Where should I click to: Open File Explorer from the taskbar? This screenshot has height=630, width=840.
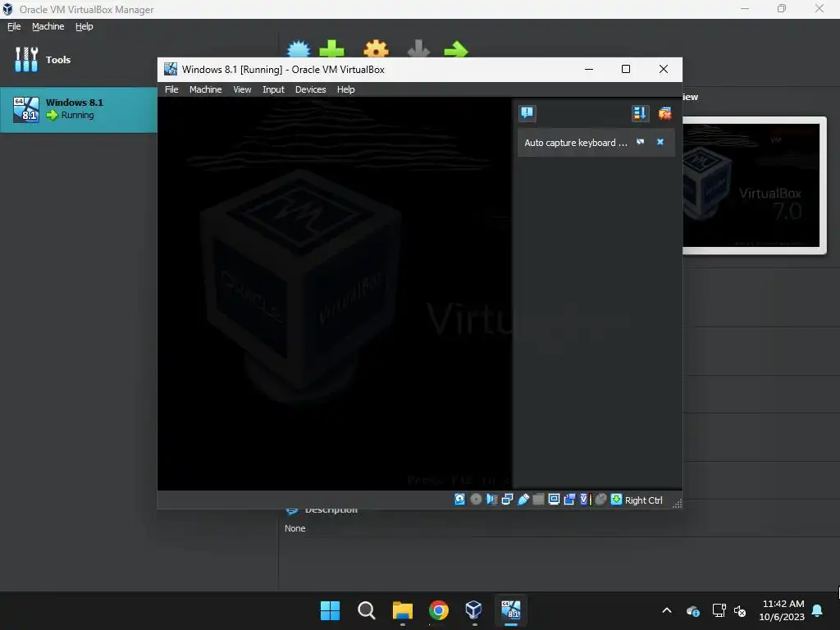[402, 610]
